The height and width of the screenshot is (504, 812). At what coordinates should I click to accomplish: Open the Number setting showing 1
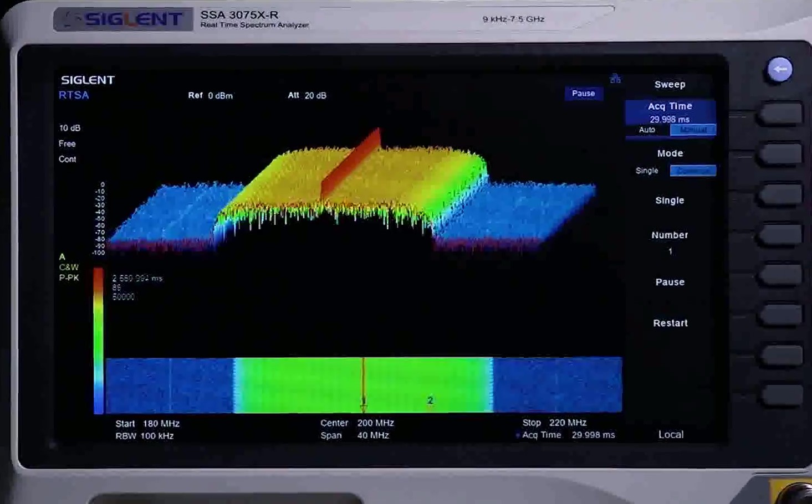click(x=670, y=242)
